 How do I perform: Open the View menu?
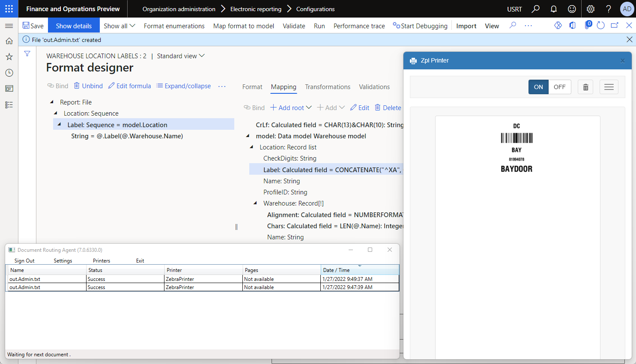click(x=492, y=26)
